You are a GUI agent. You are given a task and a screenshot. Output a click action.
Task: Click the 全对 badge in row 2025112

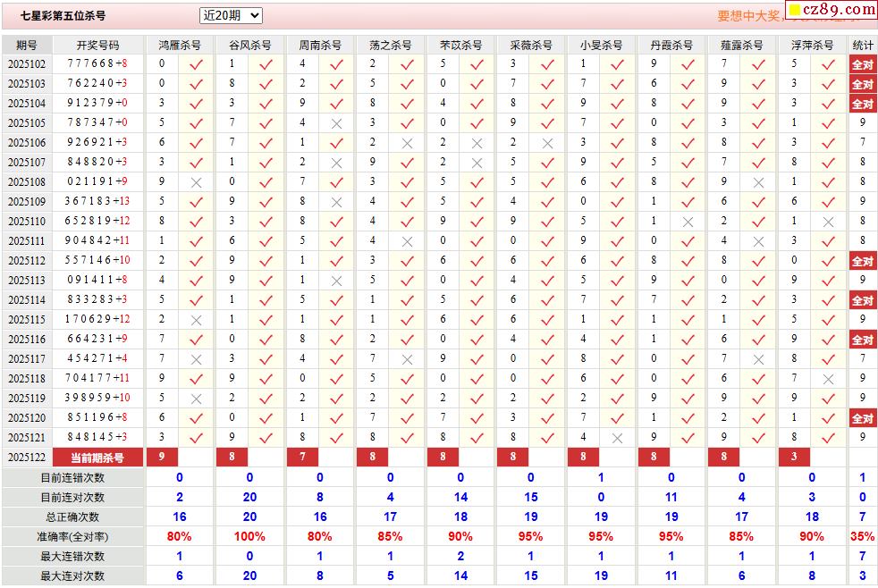[862, 261]
